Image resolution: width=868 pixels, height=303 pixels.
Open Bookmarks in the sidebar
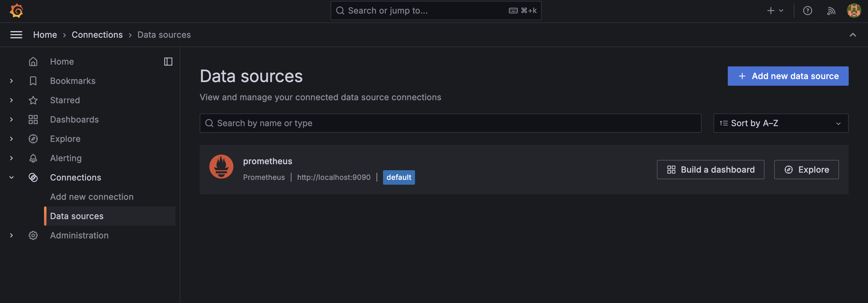[73, 81]
